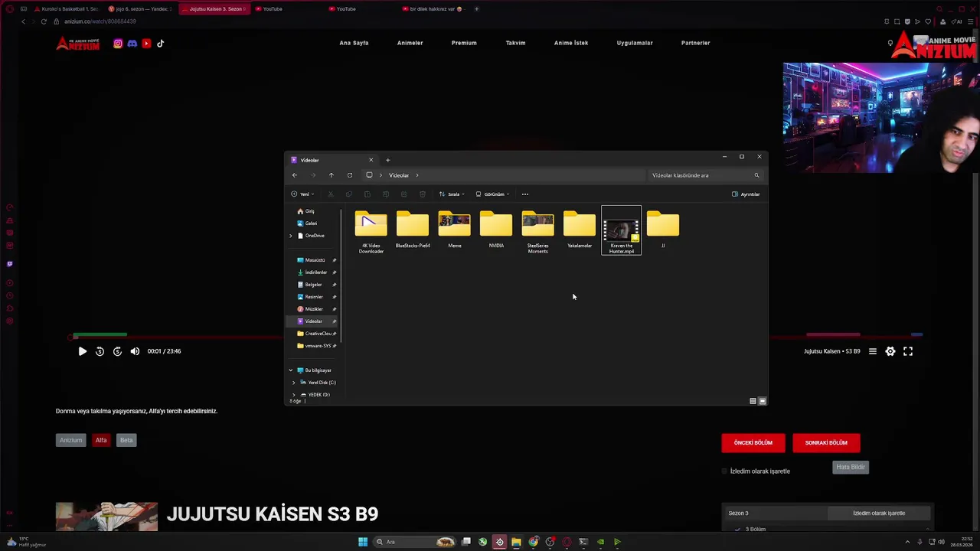980x551 pixels.
Task: Open the Sırala sort dropdown
Action: point(452,194)
